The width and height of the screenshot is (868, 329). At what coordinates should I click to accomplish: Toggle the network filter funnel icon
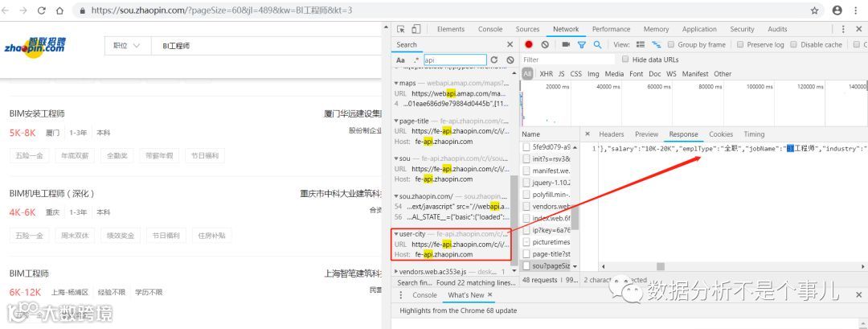coord(582,44)
